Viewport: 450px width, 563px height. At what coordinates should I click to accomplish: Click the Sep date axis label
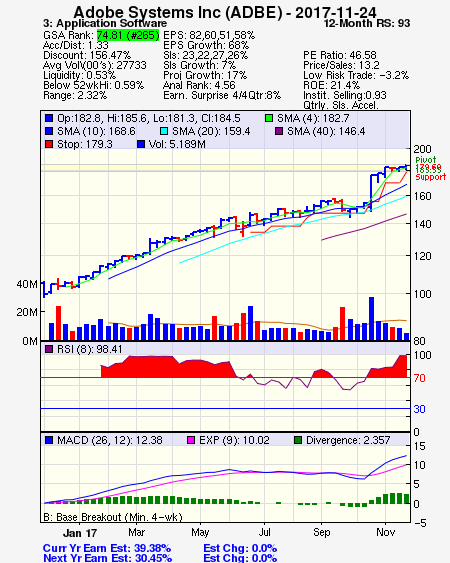321,532
